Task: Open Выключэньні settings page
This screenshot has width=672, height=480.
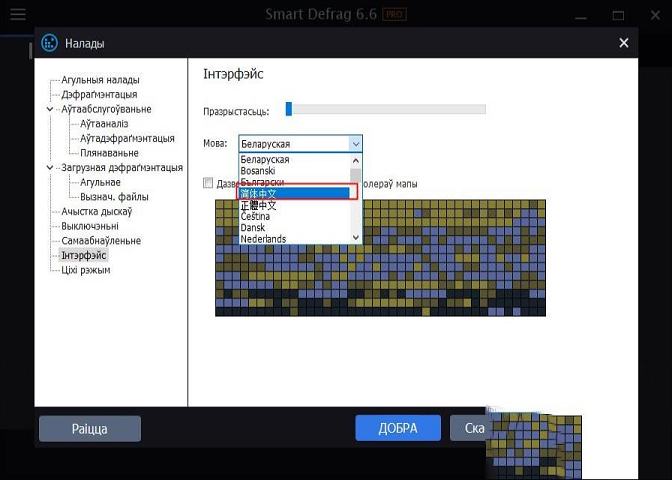Action: pos(90,226)
